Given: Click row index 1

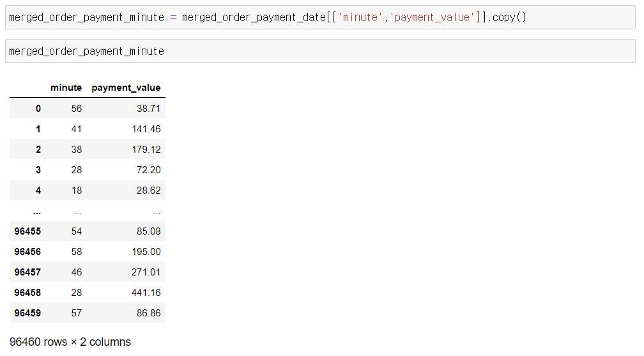Looking at the screenshot, I should (x=38, y=129).
